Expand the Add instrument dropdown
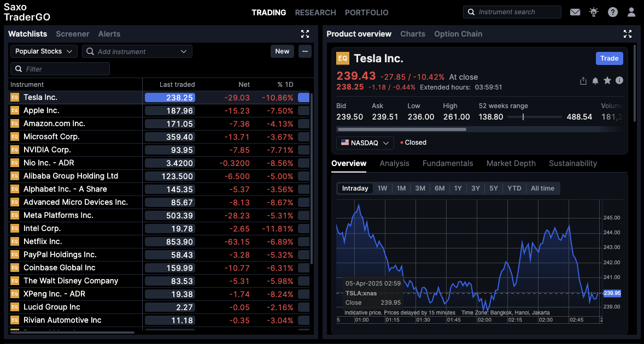The image size is (644, 344). point(183,51)
